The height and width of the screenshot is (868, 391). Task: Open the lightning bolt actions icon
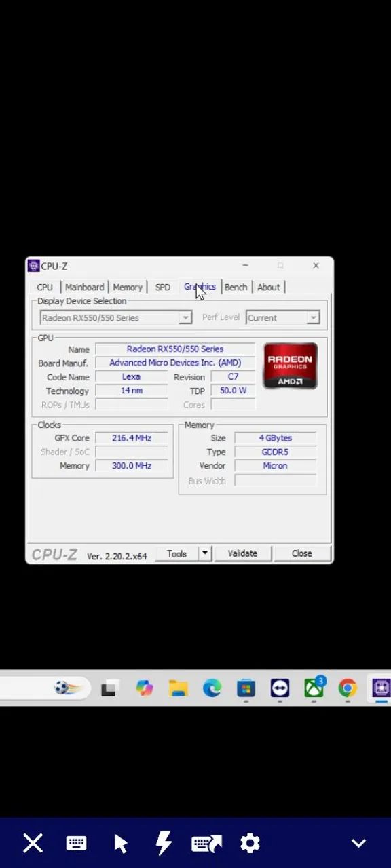pyautogui.click(x=164, y=843)
